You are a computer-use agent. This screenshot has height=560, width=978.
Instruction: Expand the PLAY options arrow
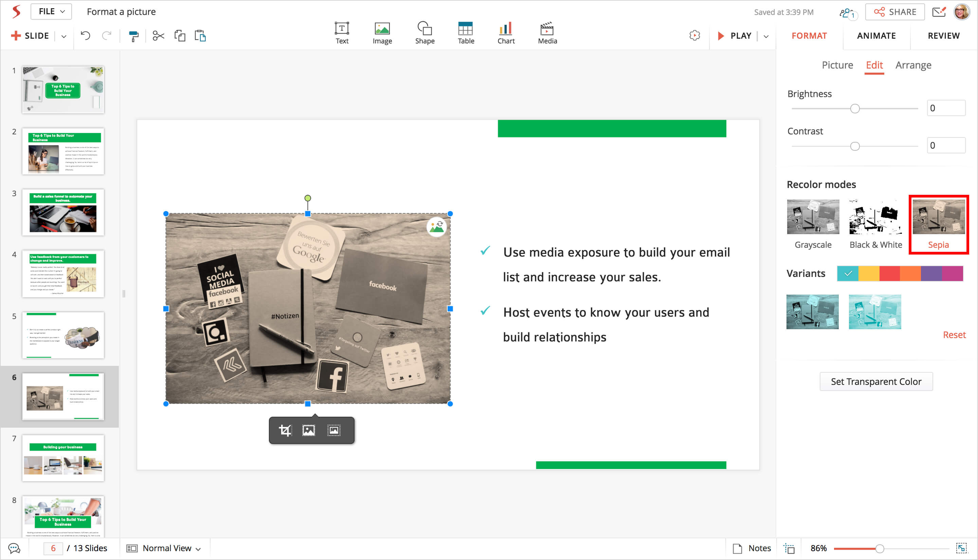(766, 36)
